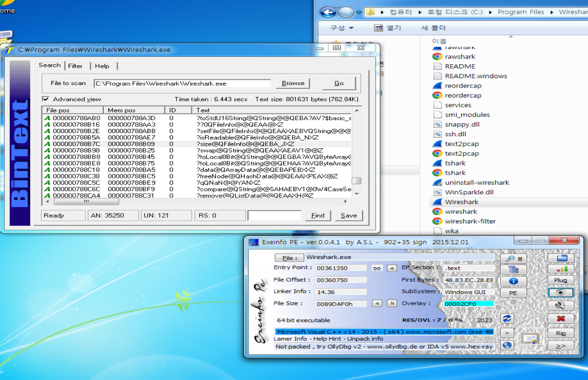Open the wrench options button in Exeinfo PE
Viewport: 588px width, 380px height.
pos(561,305)
